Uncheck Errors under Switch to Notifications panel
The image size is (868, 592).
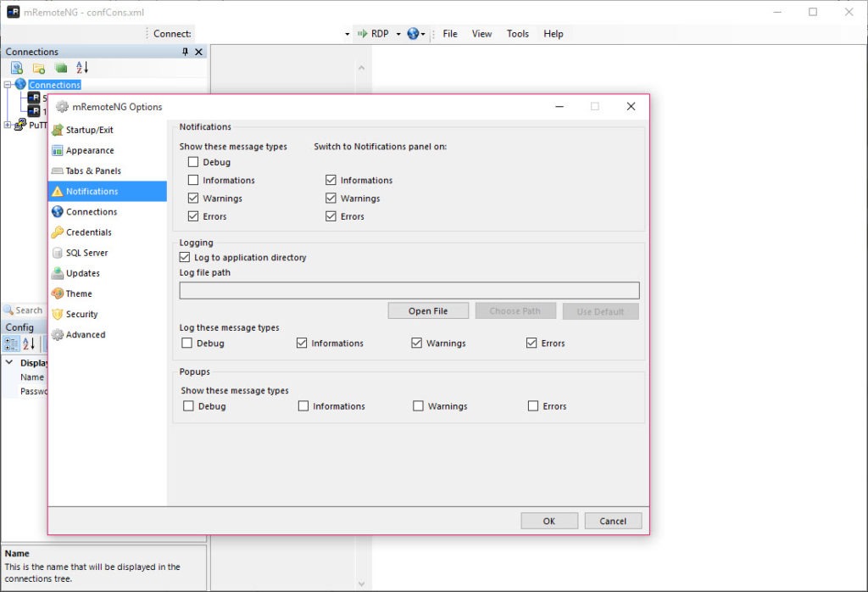(331, 216)
